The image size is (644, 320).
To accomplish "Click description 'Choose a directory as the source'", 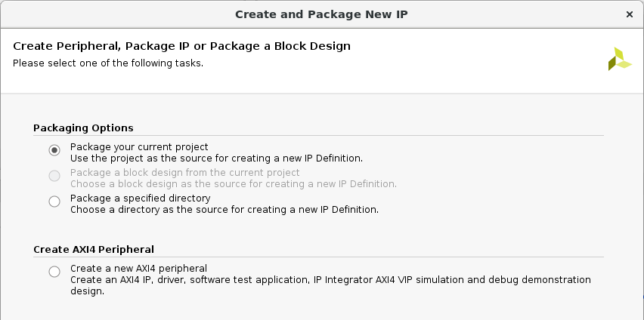I will coord(224,210).
